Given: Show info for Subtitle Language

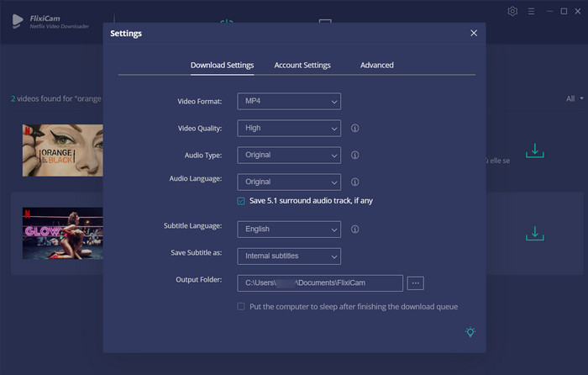Looking at the screenshot, I should tap(354, 229).
